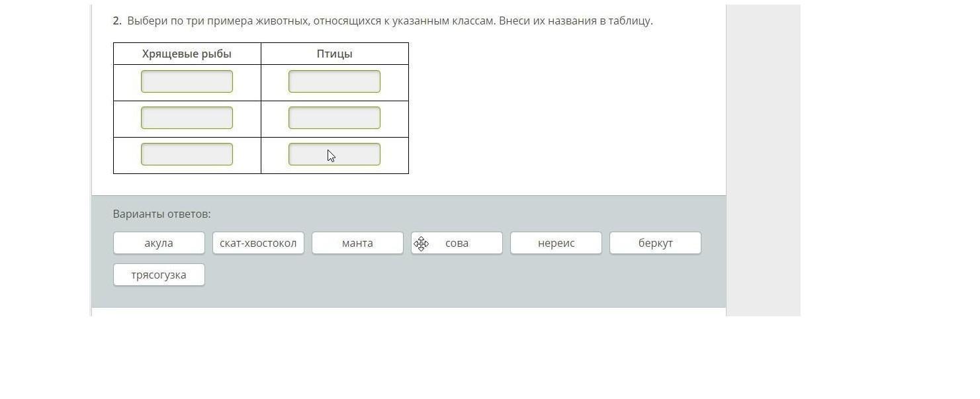Viewport: 980px width, 399px height.
Task: Activate third empty slot under Птицы
Action: 334,154
